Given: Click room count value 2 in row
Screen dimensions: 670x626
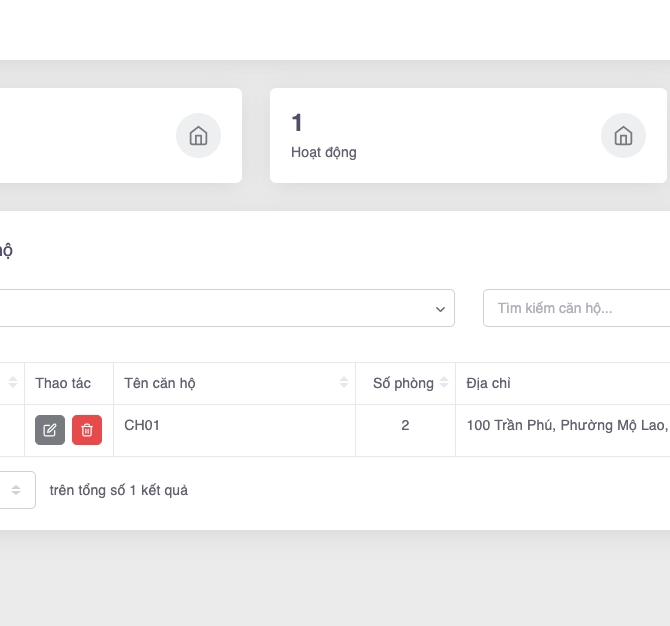Looking at the screenshot, I should tap(405, 425).
